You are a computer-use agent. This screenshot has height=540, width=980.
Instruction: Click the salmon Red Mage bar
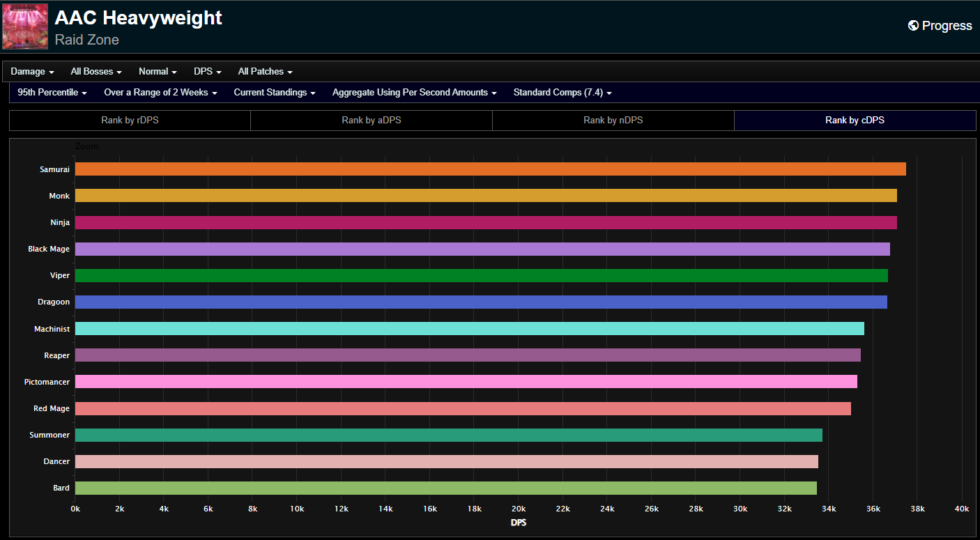pyautogui.click(x=463, y=408)
